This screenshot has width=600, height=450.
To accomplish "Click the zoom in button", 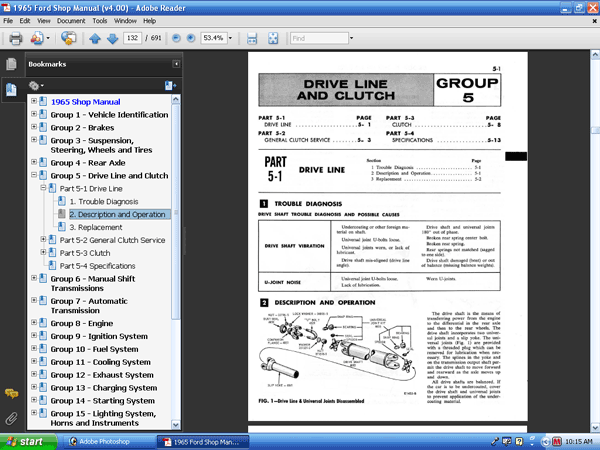I will point(191,38).
